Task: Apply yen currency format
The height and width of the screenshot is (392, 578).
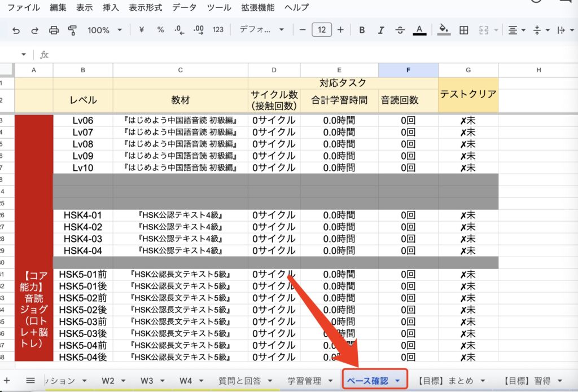Action: (142, 30)
